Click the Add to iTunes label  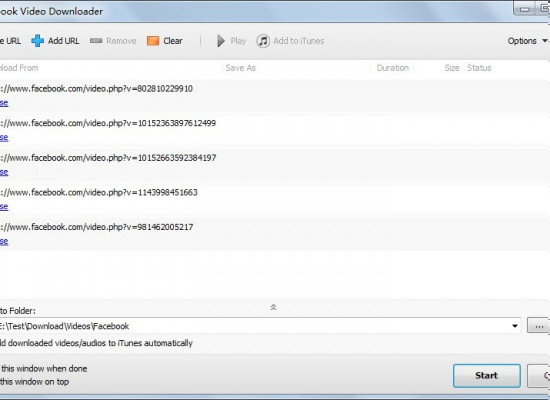[299, 41]
